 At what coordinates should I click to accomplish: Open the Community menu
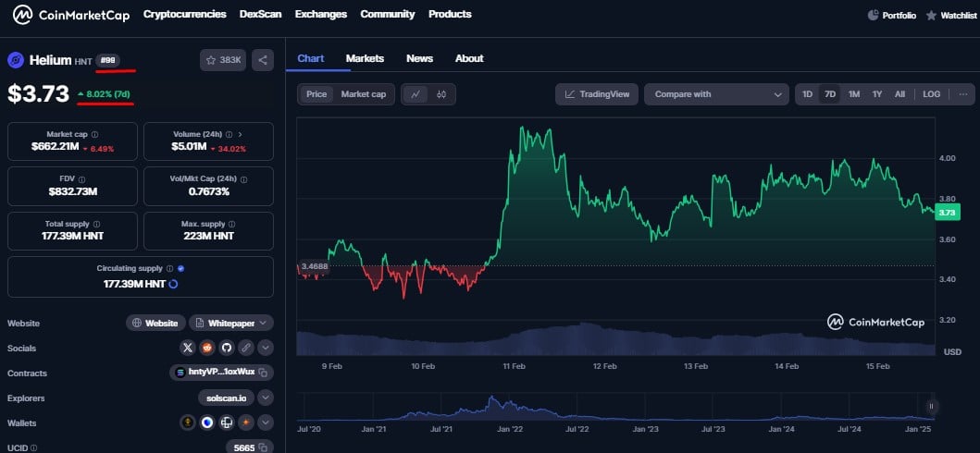click(388, 14)
